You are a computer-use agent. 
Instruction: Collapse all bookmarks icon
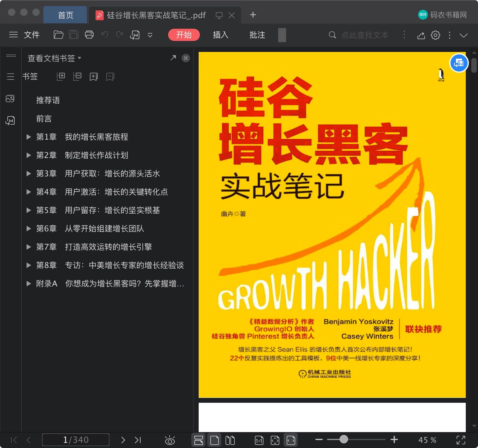click(77, 76)
